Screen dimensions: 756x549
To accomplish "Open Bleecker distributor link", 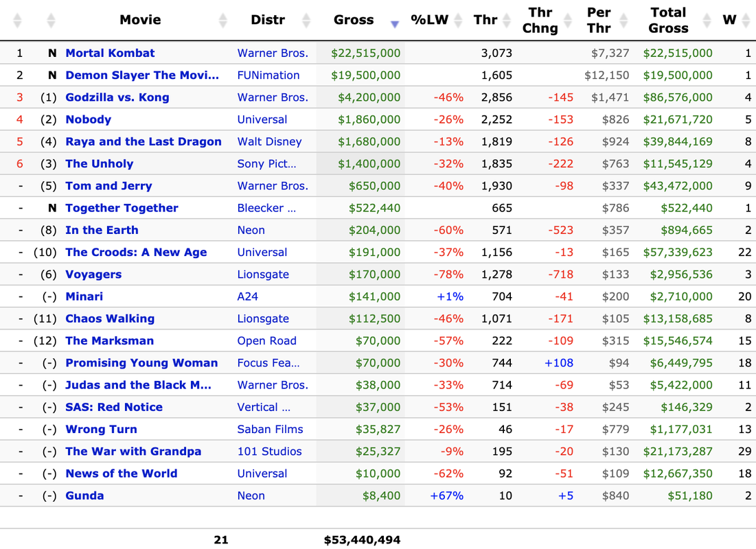I will pos(266,208).
